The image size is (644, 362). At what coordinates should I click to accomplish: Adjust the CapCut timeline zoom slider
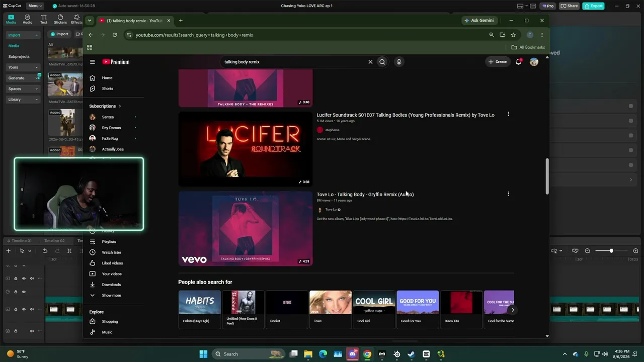(611, 251)
